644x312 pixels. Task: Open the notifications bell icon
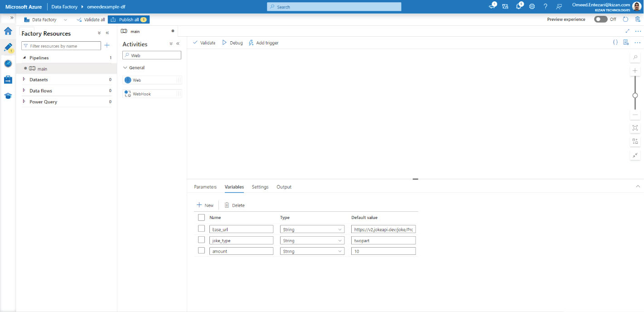[519, 6]
